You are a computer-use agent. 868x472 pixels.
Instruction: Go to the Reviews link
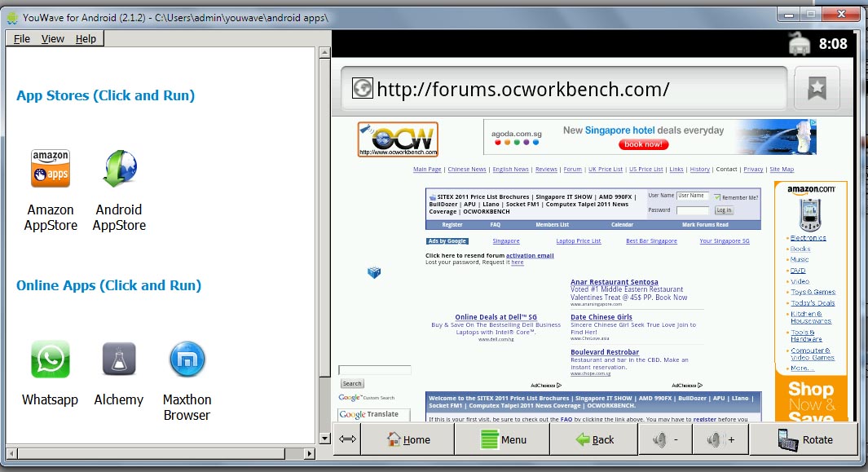(546, 170)
